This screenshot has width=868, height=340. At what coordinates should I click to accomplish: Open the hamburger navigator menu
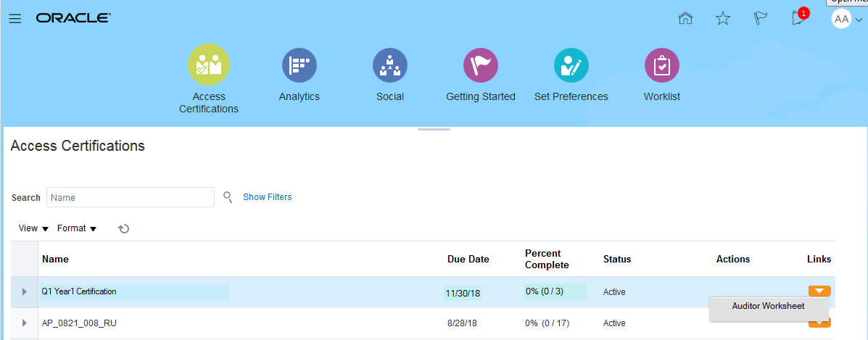click(15, 19)
